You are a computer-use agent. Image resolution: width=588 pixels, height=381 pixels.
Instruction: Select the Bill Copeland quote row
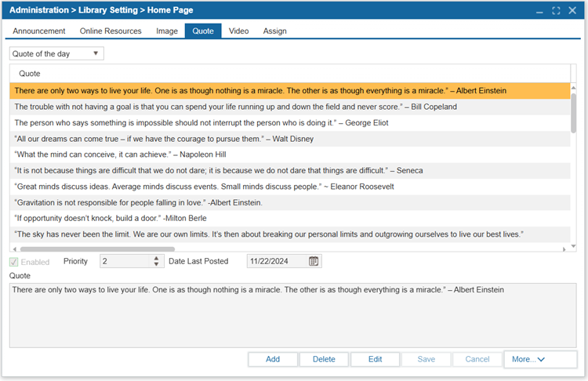click(290, 107)
